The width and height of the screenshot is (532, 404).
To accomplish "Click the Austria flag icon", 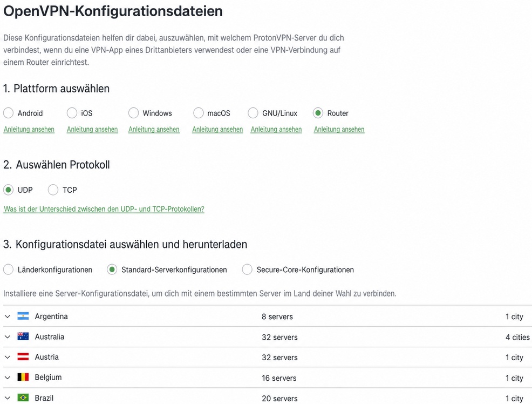I will [23, 357].
